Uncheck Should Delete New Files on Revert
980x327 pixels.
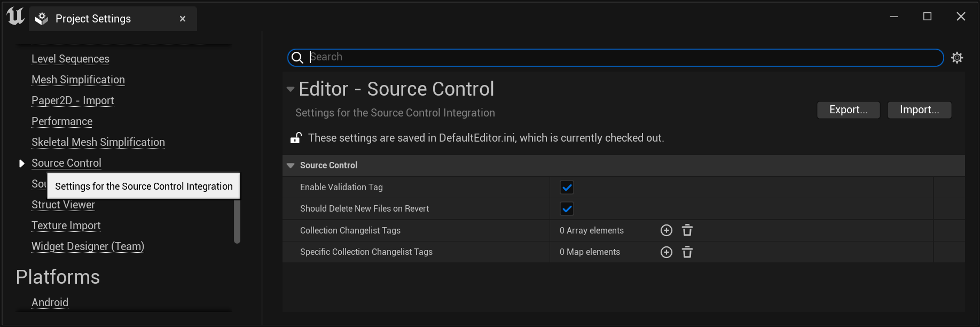point(567,209)
